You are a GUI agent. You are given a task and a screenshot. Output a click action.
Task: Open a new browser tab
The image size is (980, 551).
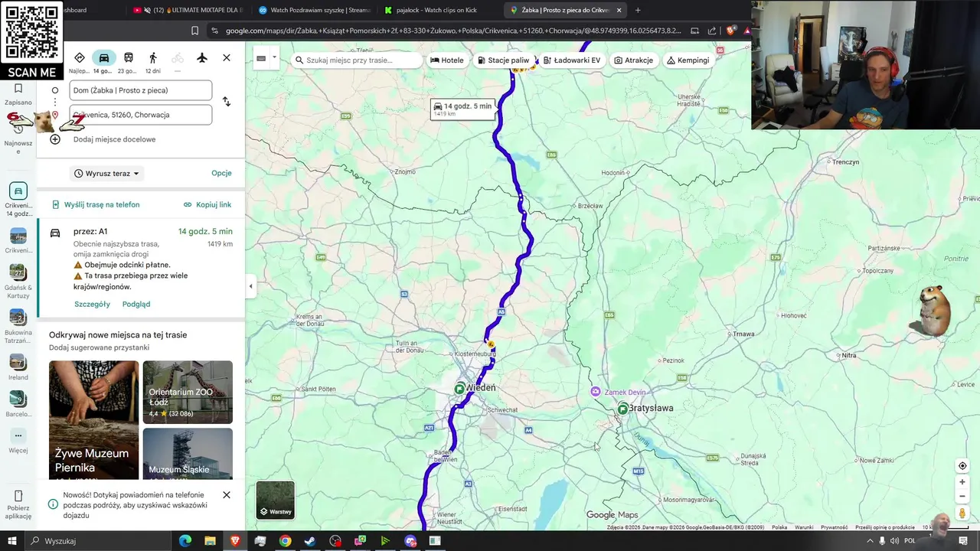click(x=638, y=10)
